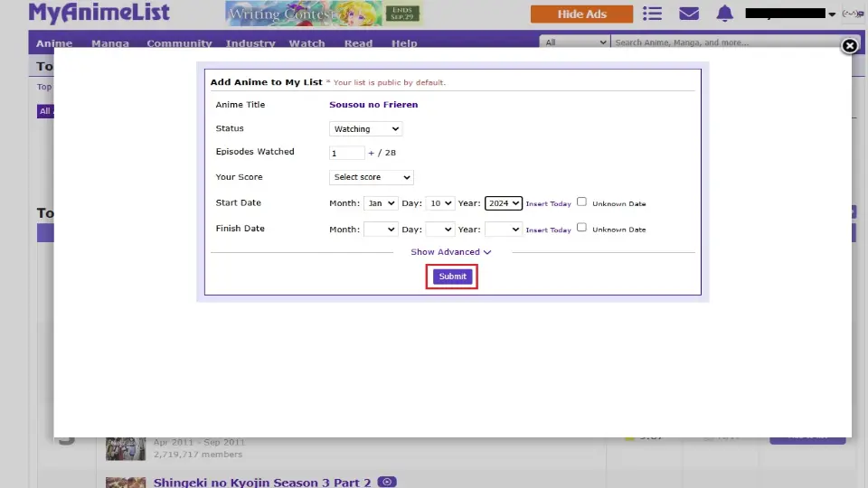The height and width of the screenshot is (488, 868).
Task: Open the Status dropdown showing Watching
Action: 365,129
